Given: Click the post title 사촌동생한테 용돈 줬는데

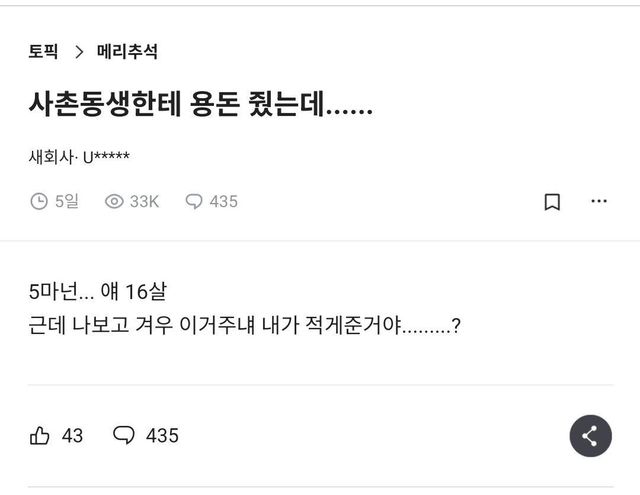Looking at the screenshot, I should pyautogui.click(x=201, y=106).
